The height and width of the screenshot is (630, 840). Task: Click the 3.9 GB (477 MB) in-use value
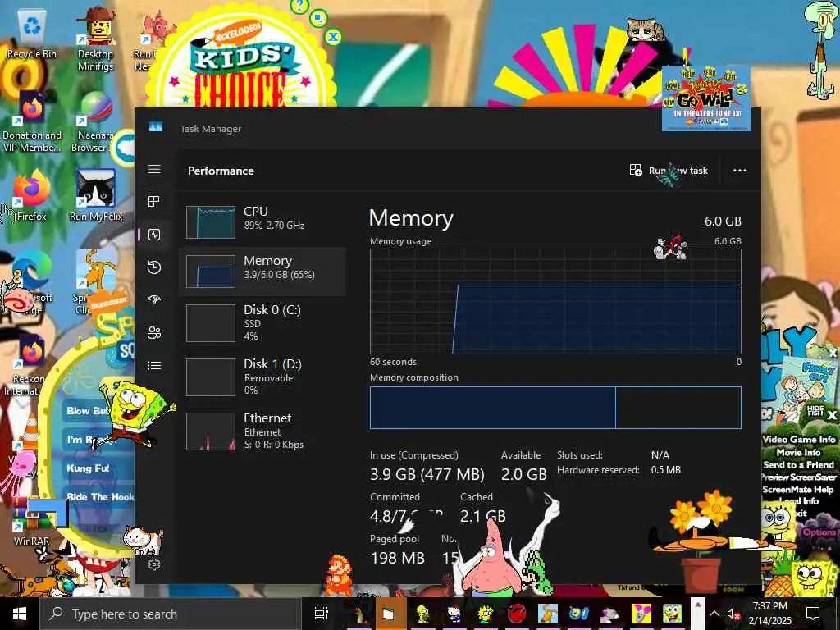[x=427, y=474]
